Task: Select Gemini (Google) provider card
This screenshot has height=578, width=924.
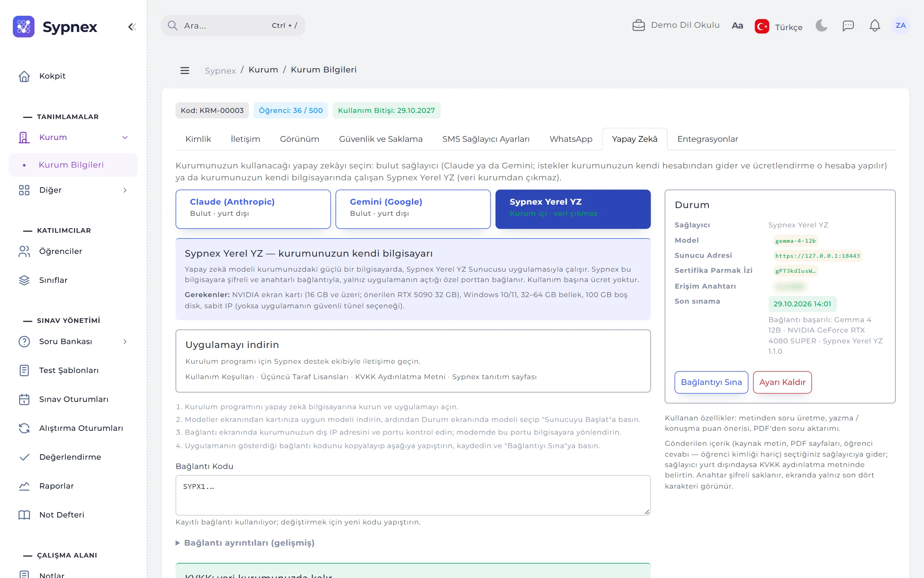Action: 413,209
